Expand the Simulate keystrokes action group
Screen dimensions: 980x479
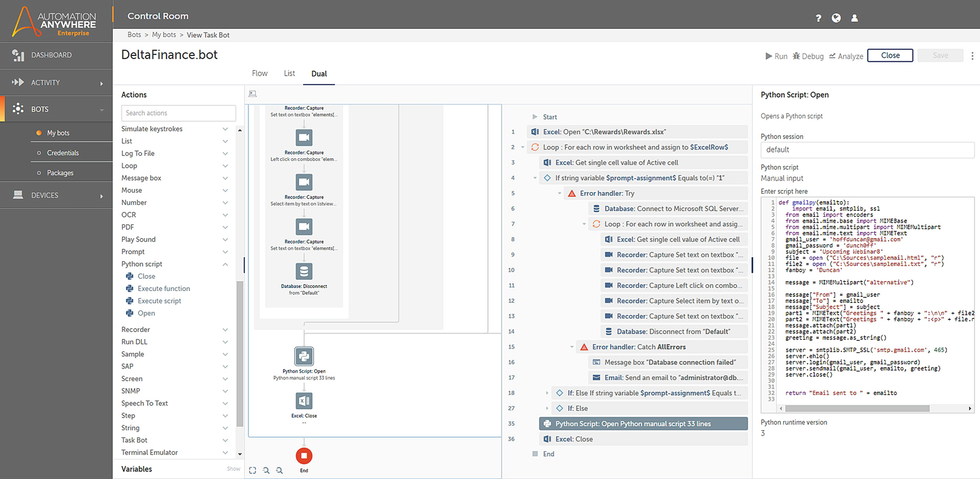pos(225,129)
